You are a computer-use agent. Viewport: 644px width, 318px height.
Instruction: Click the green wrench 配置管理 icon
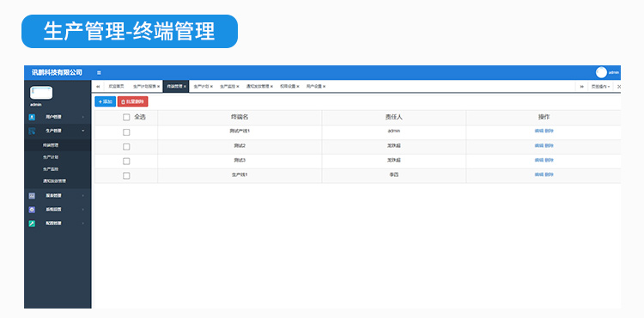(32, 223)
